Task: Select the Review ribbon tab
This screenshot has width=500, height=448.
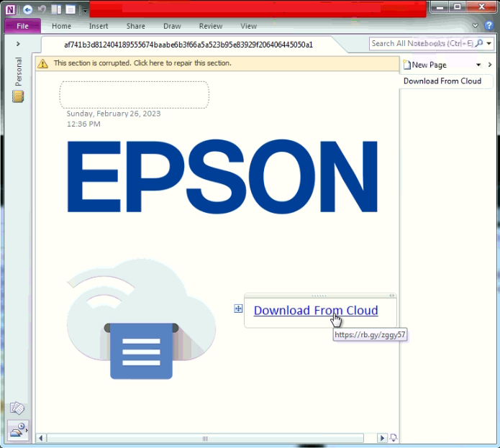Action: (211, 26)
